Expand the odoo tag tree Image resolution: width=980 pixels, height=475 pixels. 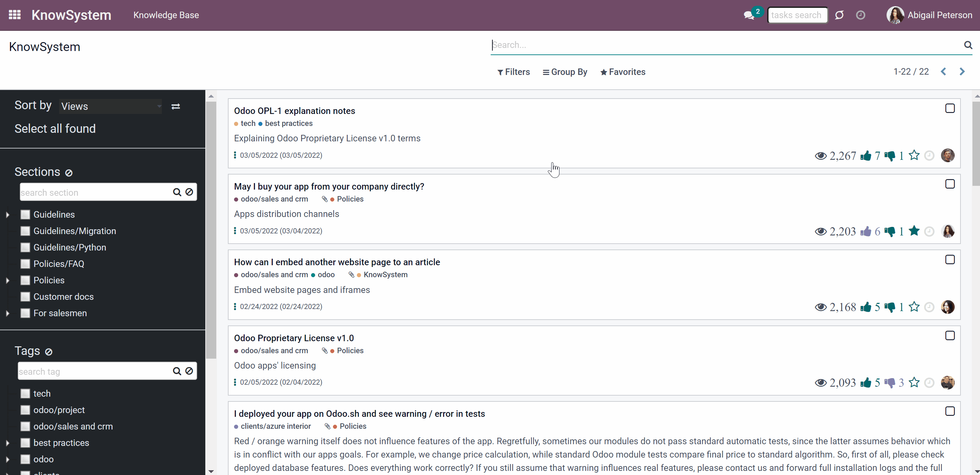click(x=8, y=459)
